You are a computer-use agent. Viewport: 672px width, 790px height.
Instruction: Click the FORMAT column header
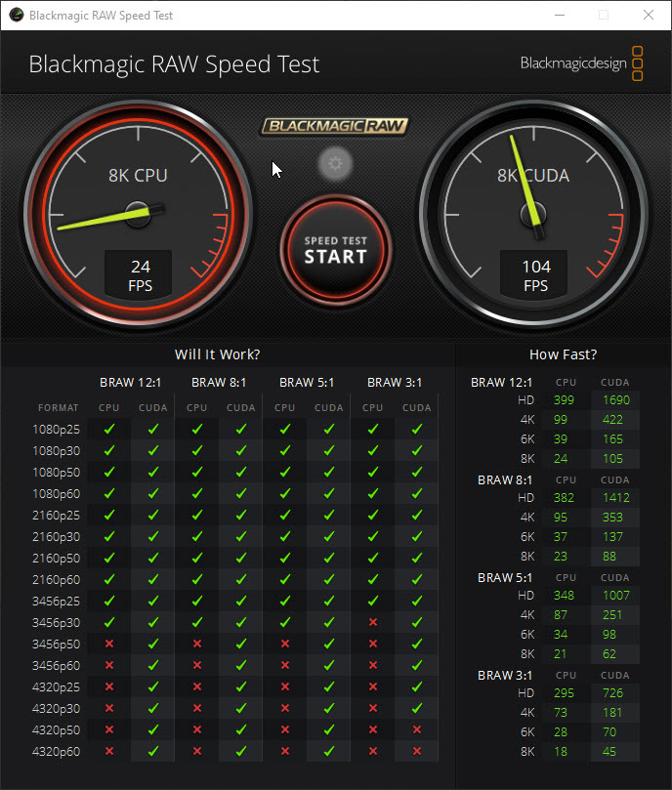[x=58, y=407]
